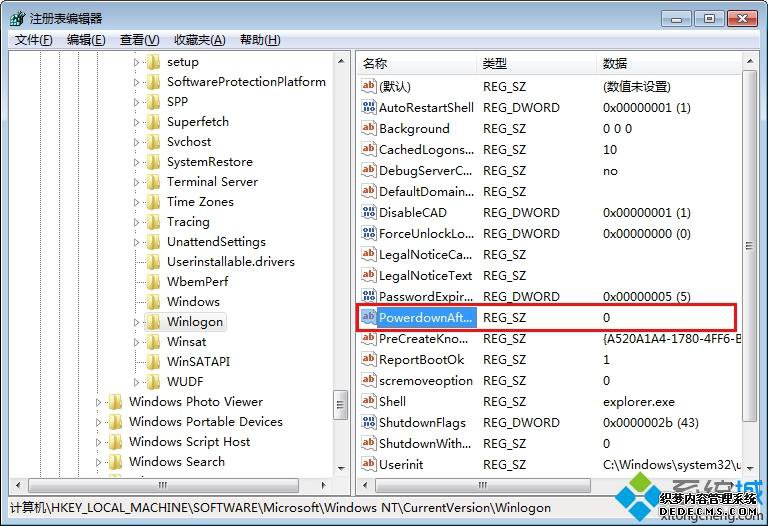Click the tree pane vertical scrollbar thumb
The image size is (768, 526).
pos(341,405)
